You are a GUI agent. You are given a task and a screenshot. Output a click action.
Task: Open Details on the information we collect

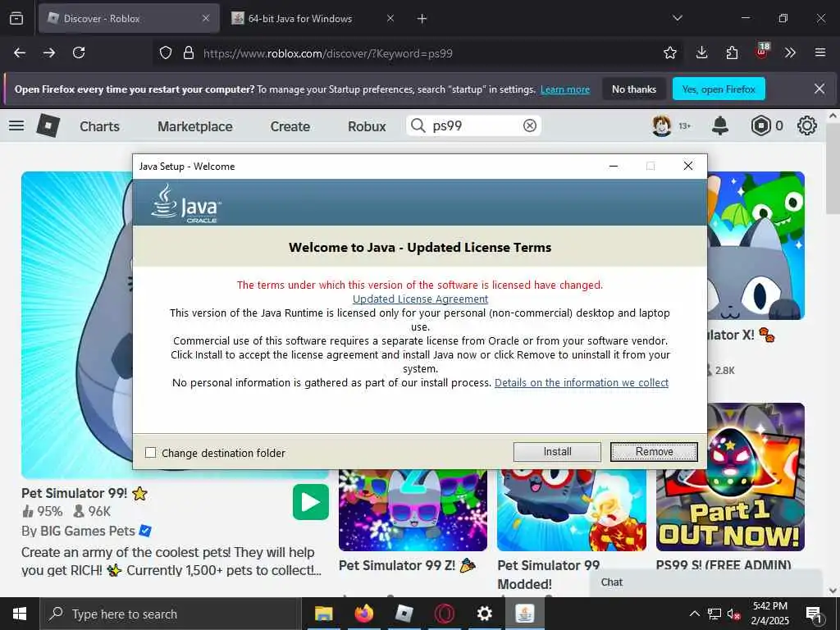coord(582,382)
